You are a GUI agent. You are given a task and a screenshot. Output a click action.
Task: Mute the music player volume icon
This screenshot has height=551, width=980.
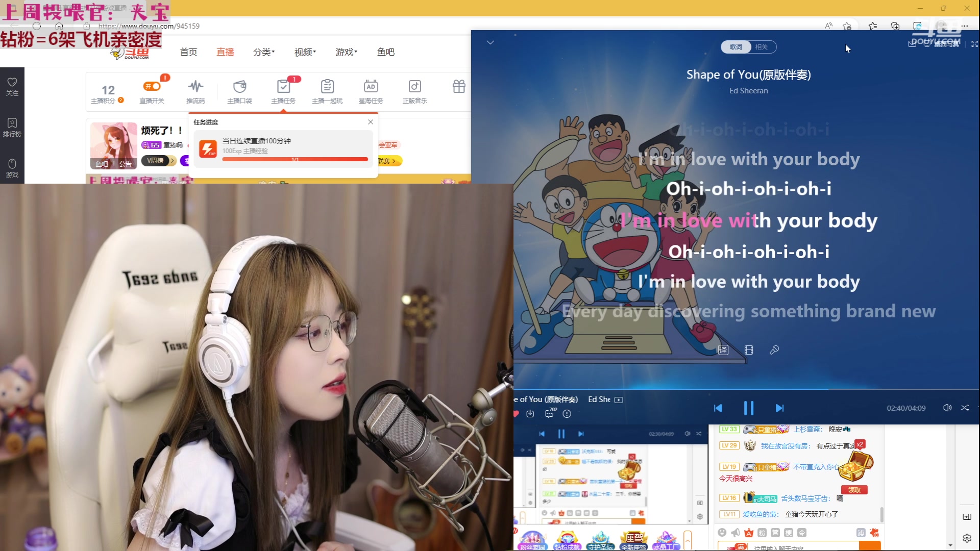(x=947, y=408)
